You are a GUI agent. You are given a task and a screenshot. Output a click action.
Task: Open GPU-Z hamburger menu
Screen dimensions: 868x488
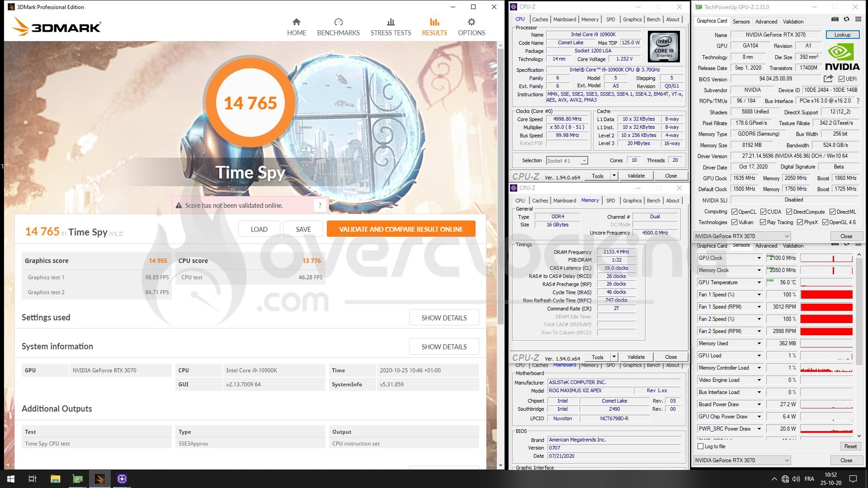[x=858, y=19]
